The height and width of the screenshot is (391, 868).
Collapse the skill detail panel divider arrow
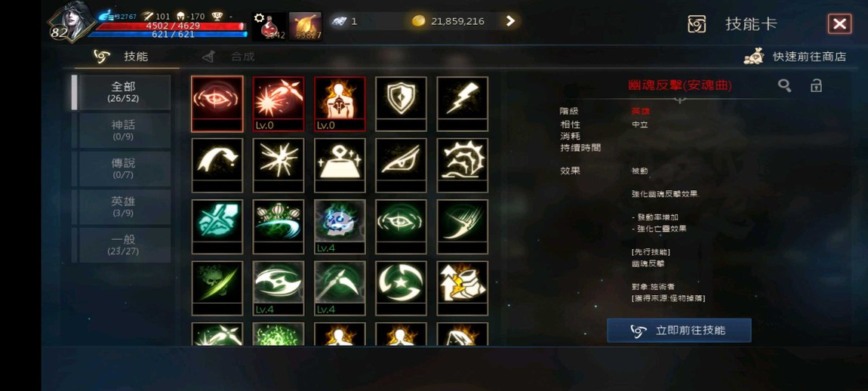[x=680, y=100]
